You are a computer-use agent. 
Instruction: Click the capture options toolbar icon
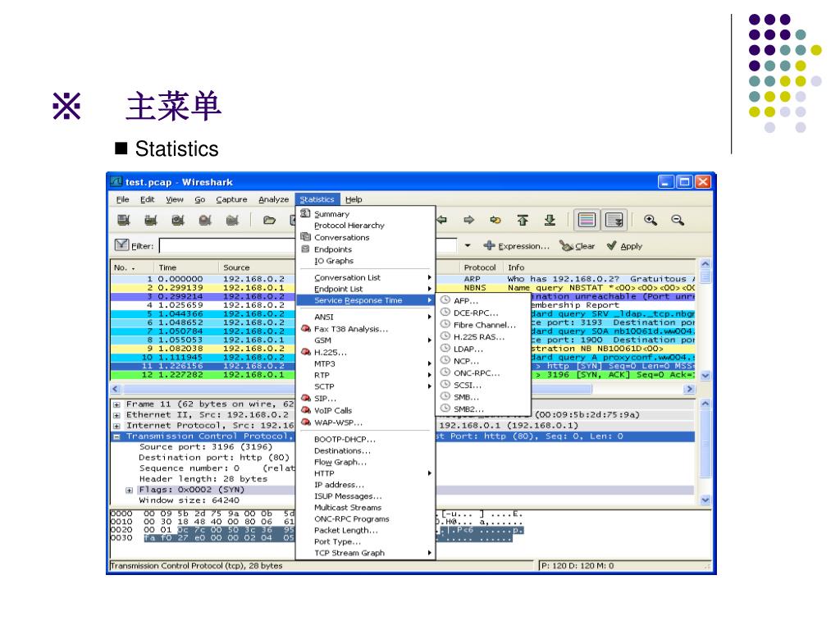pyautogui.click(x=151, y=220)
